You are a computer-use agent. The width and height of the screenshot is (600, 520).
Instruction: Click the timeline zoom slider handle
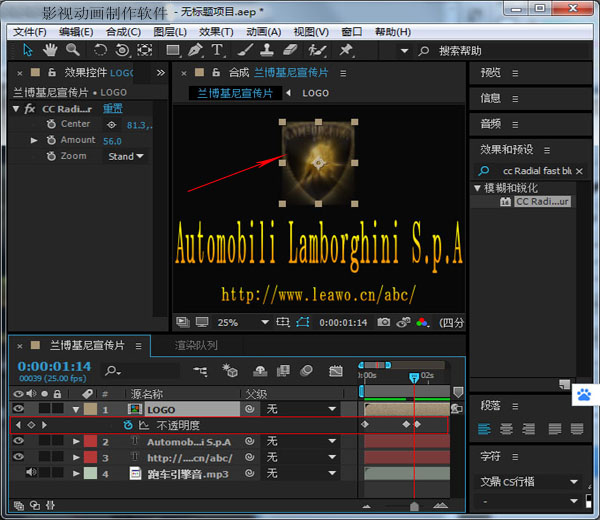(x=414, y=506)
